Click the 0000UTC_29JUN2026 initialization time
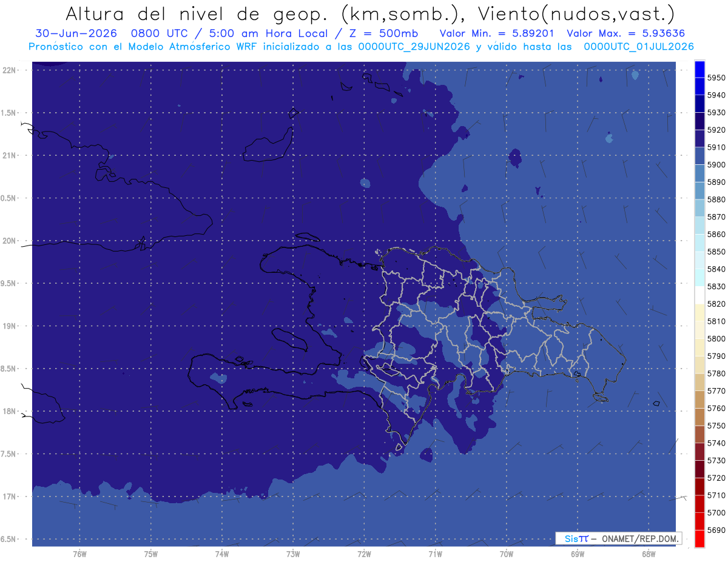The image size is (728, 562). point(414,47)
